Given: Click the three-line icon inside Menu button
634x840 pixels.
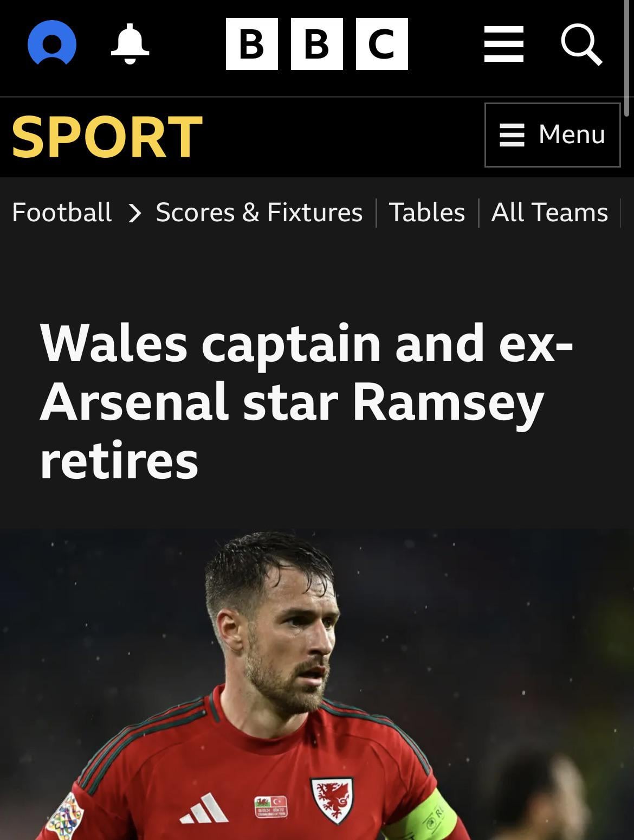Looking at the screenshot, I should 512,134.
